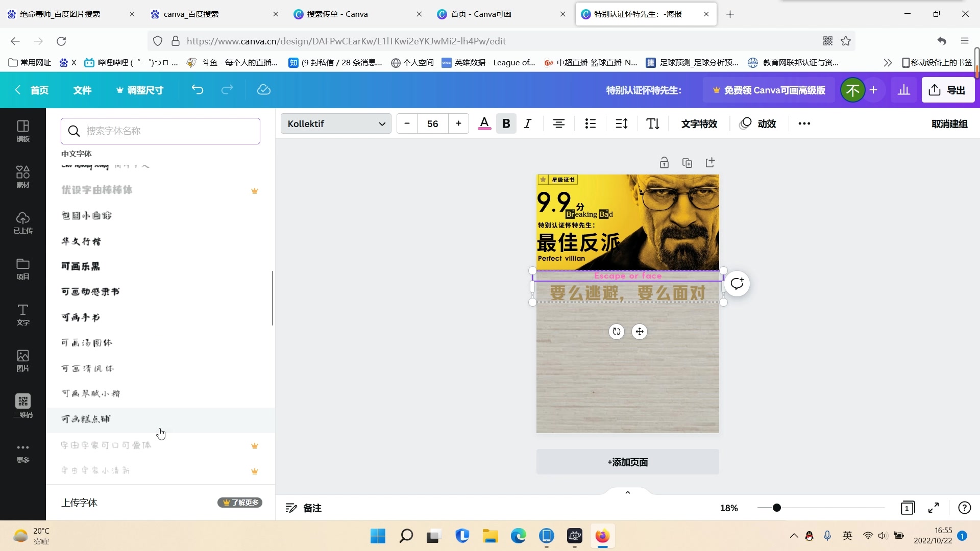Click the undo arrow in Canva header

[x=198, y=90]
